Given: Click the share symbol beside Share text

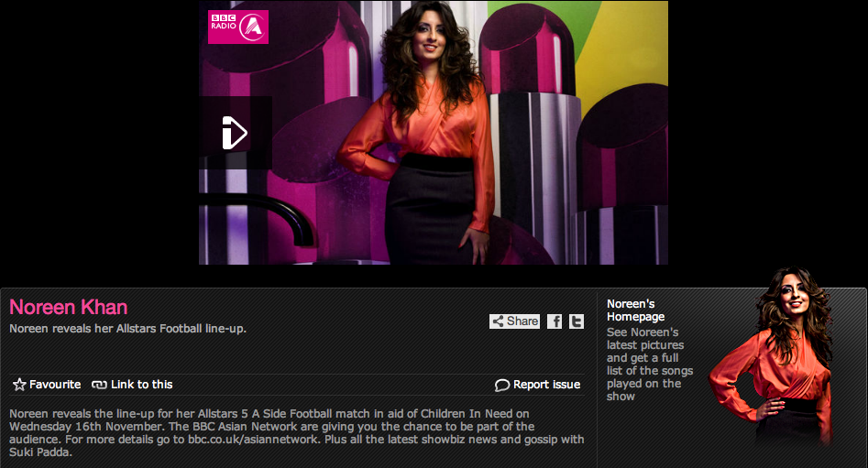Looking at the screenshot, I should coord(499,321).
